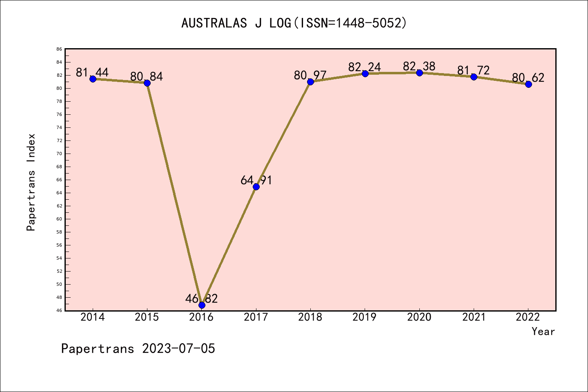Image resolution: width=588 pixels, height=392 pixels.
Task: Click the 2022 data point labeled 80.62
Action: pyautogui.click(x=528, y=84)
